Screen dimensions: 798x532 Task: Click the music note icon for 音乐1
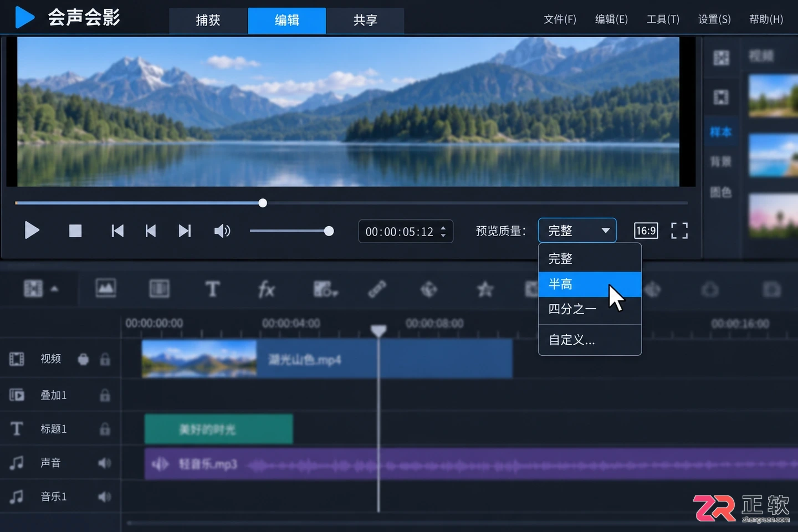17,497
